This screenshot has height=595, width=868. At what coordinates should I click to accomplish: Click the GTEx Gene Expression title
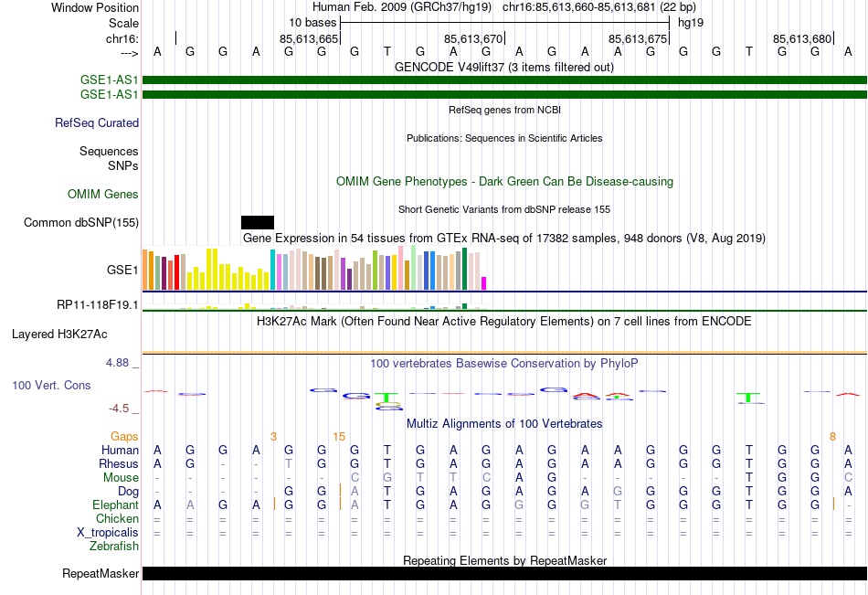click(504, 239)
